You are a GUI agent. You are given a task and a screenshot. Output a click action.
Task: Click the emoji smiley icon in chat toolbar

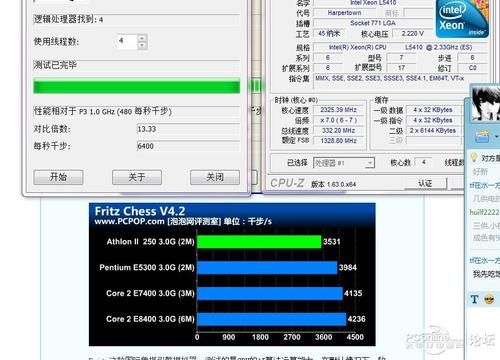click(x=489, y=300)
